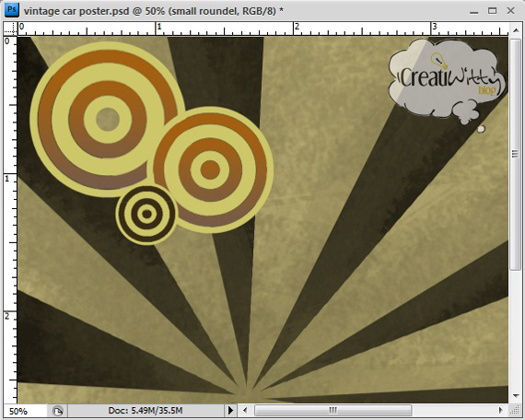Click the orange center of medium roundel
This screenshot has width=525, height=420.
click(x=210, y=169)
